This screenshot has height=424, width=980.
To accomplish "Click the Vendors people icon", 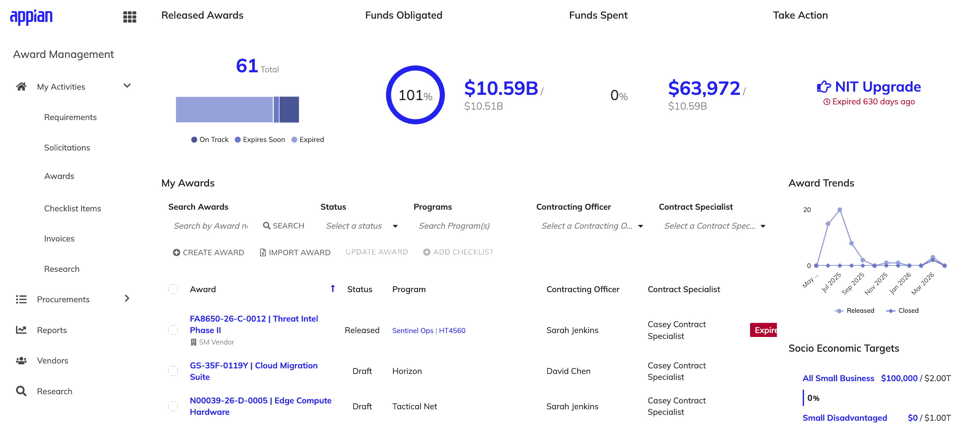I will (x=21, y=360).
